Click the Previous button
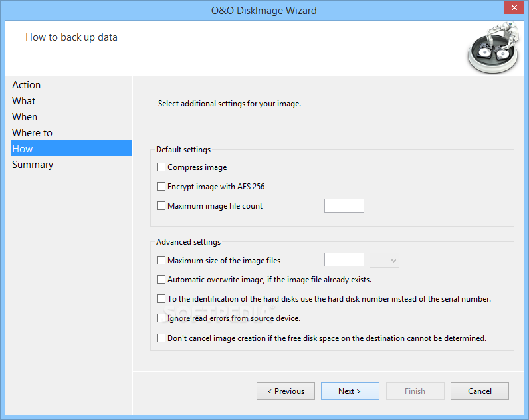529x420 pixels. (286, 391)
